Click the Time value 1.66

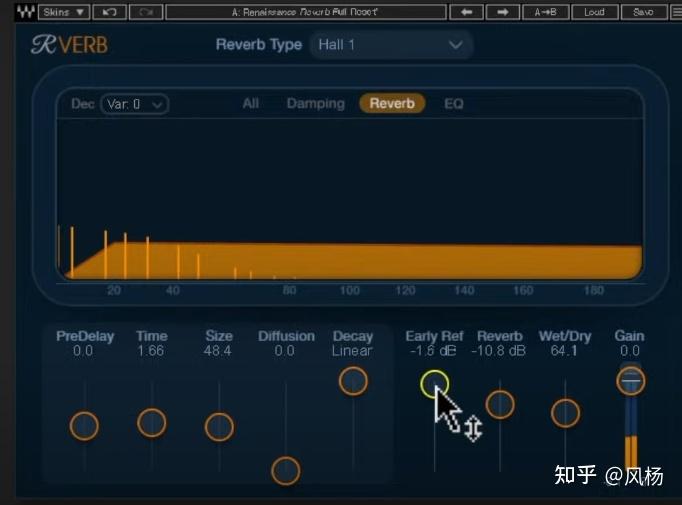[x=150, y=351]
